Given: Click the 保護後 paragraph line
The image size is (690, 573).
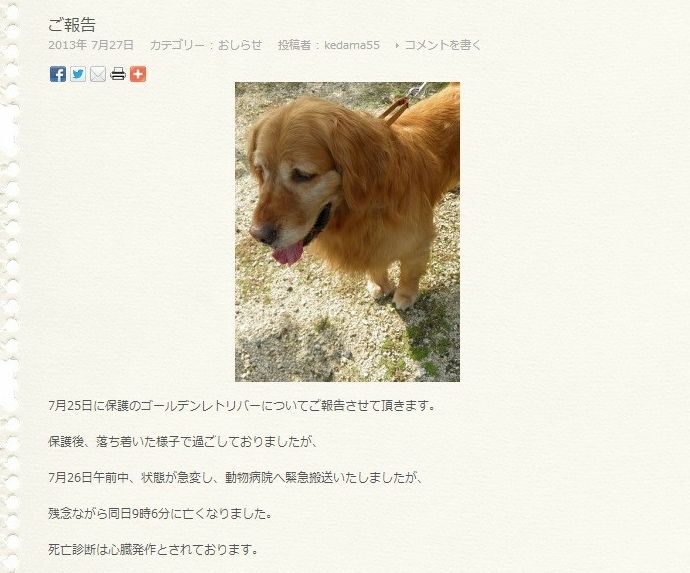Looking at the screenshot, I should [183, 441].
